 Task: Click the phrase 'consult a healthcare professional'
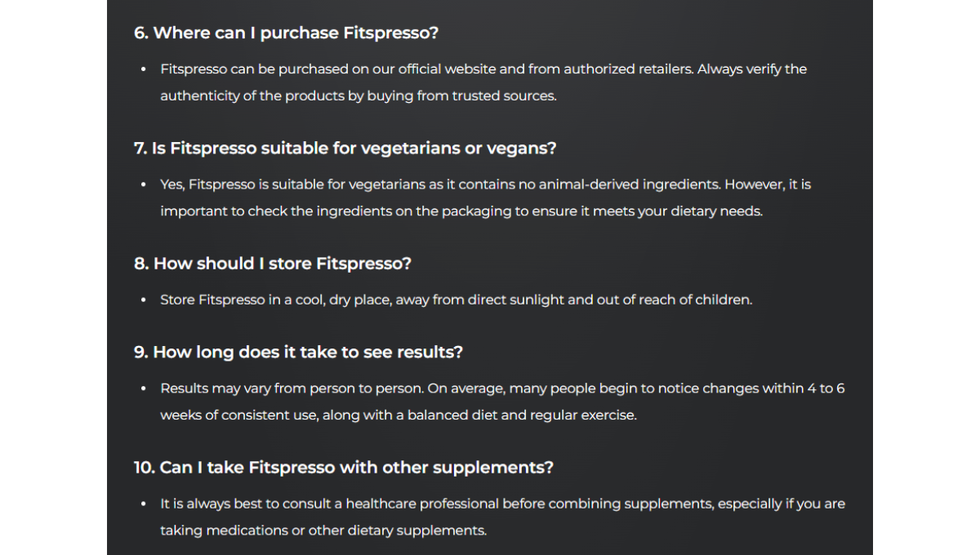pyautogui.click(x=390, y=504)
